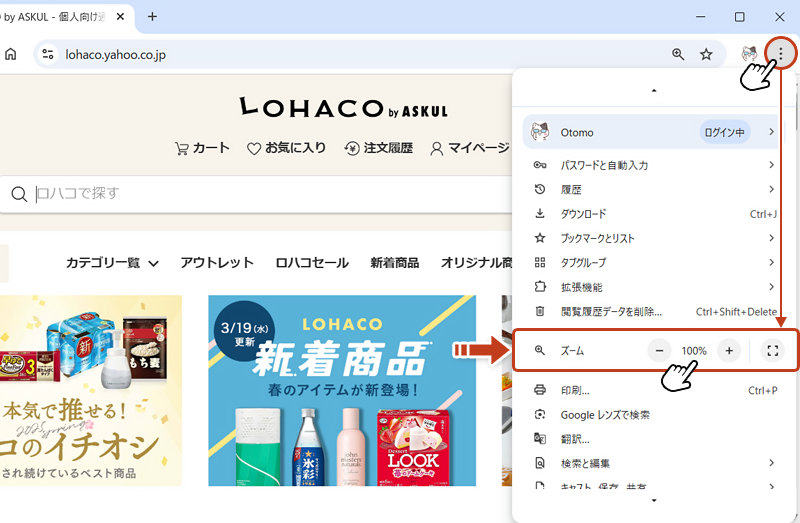Bookmark this page with the star icon
The width and height of the screenshot is (800, 523).
pyautogui.click(x=706, y=54)
